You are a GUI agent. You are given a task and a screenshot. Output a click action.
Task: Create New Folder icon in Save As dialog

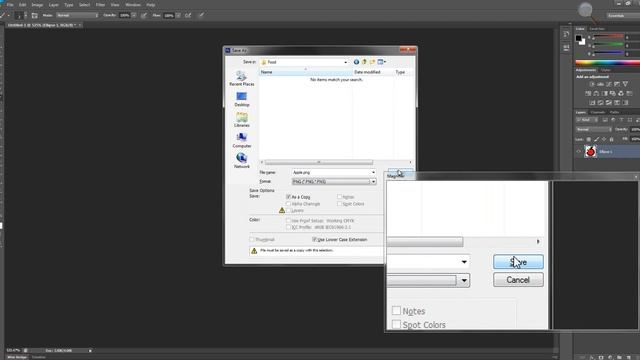click(x=372, y=62)
